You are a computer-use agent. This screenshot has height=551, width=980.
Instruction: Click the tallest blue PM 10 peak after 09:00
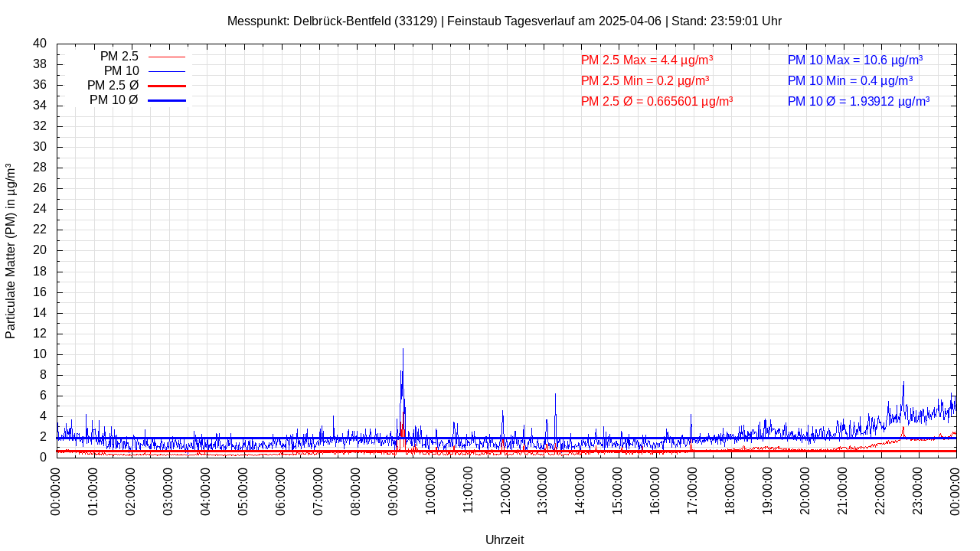(x=403, y=350)
